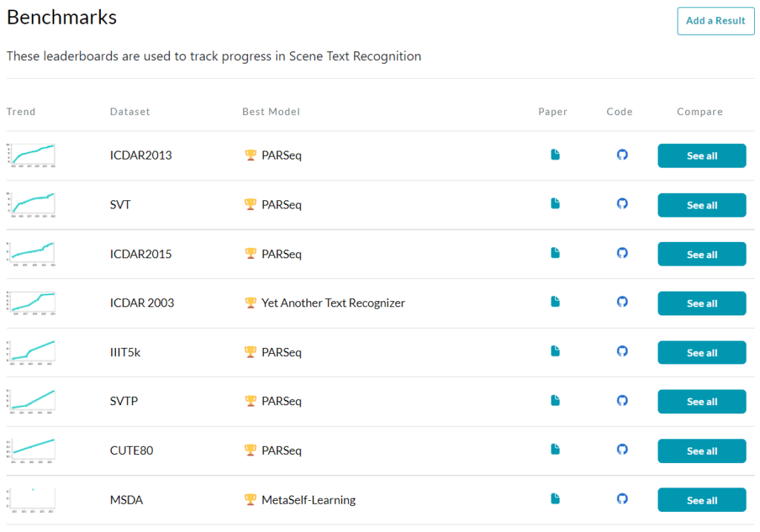Click the GitHub code icon for MSDA

tap(622, 499)
